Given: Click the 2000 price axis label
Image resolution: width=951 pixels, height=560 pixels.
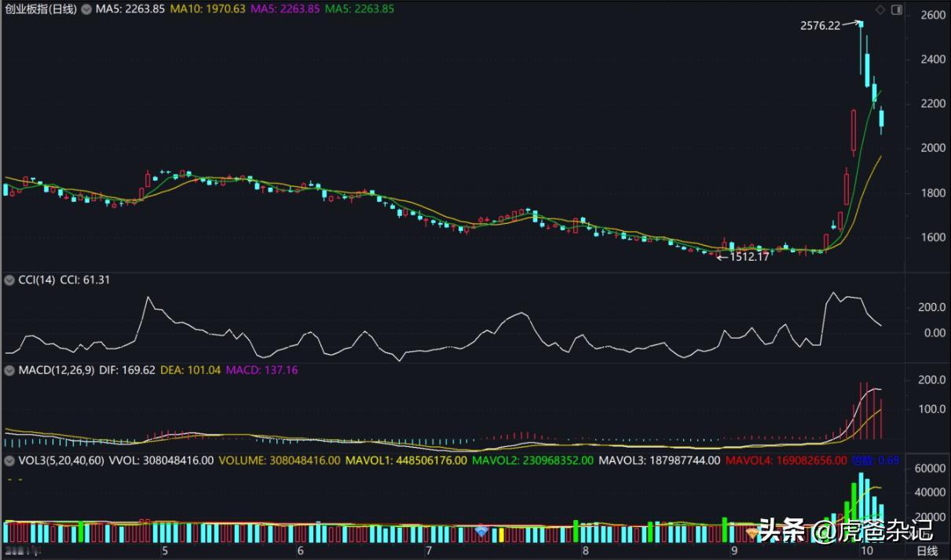Looking at the screenshot, I should pyautogui.click(x=934, y=148).
